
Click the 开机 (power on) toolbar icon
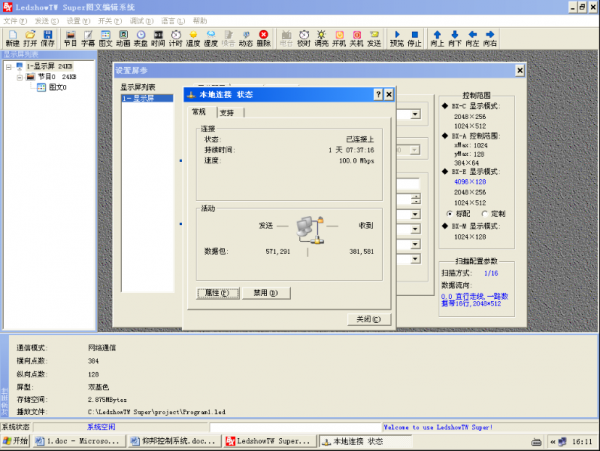click(x=339, y=39)
